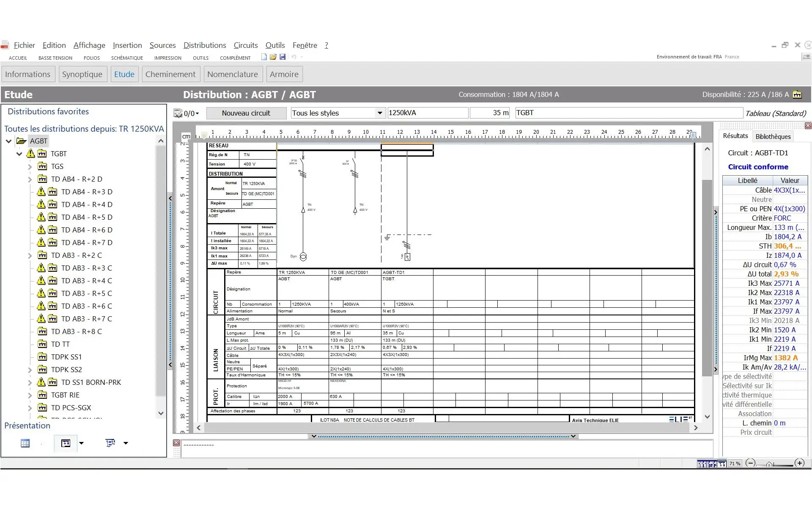This screenshot has width=812, height=508.
Task: Click the 35 m length input field
Action: (490, 113)
